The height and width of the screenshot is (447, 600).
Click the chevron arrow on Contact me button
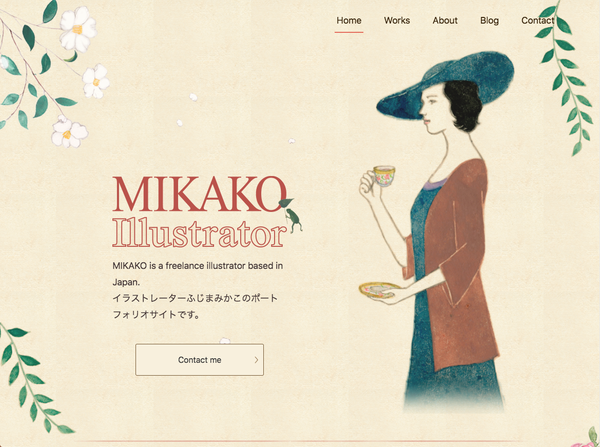[256, 360]
